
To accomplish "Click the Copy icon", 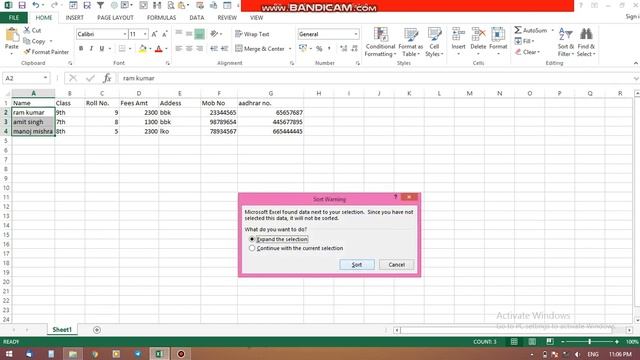I will point(27,41).
